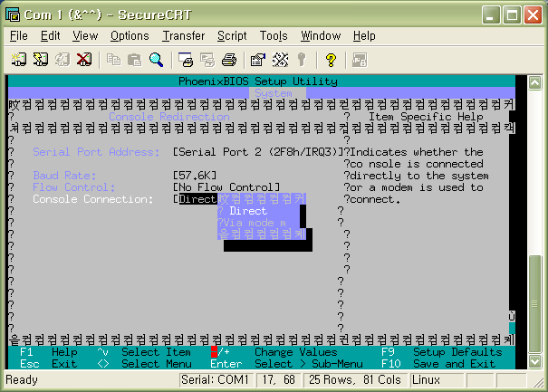Click Select Item in the footer
This screenshot has width=548, height=392.
pyautogui.click(x=156, y=352)
